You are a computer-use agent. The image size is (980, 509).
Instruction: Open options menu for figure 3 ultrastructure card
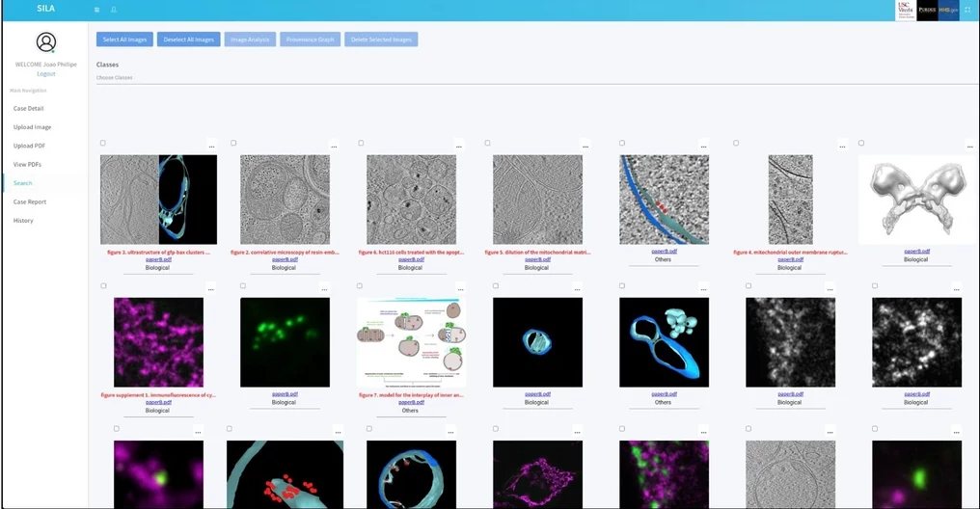[211, 147]
